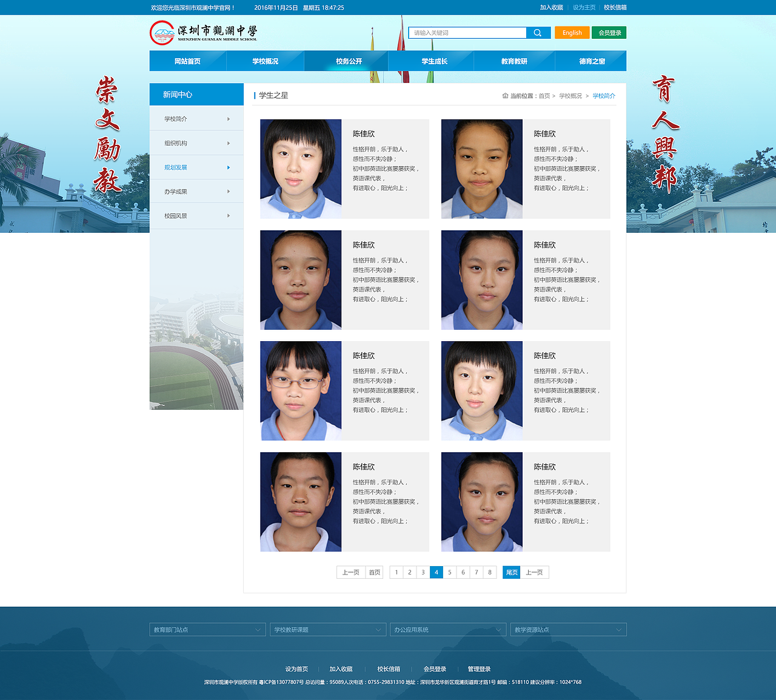Click 上一页 left of 首页
This screenshot has width=776, height=700.
pos(351,572)
